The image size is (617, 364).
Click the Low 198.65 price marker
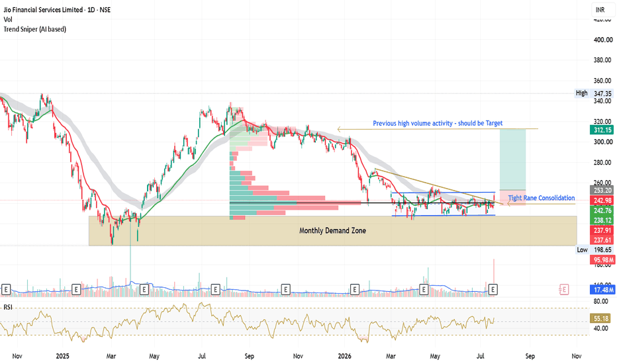point(594,250)
